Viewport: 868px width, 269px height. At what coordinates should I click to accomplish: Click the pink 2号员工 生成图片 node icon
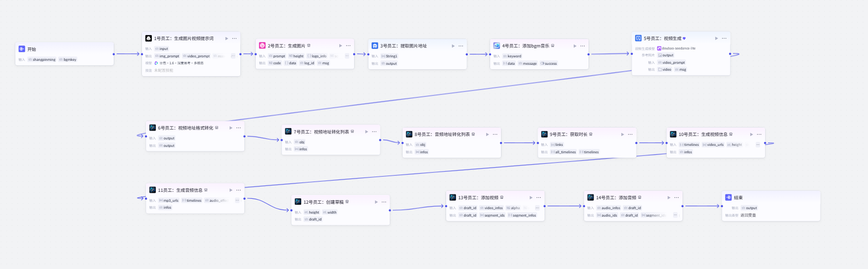point(262,45)
